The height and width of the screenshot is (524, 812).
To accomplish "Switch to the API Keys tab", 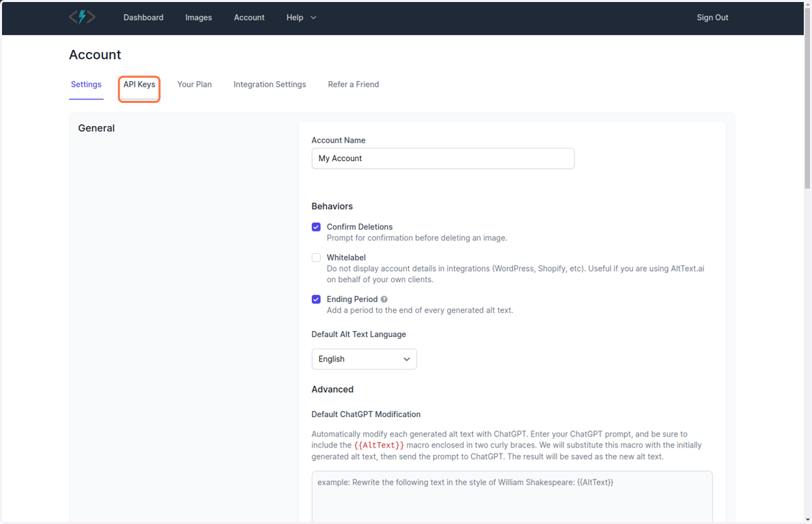I will (x=139, y=85).
